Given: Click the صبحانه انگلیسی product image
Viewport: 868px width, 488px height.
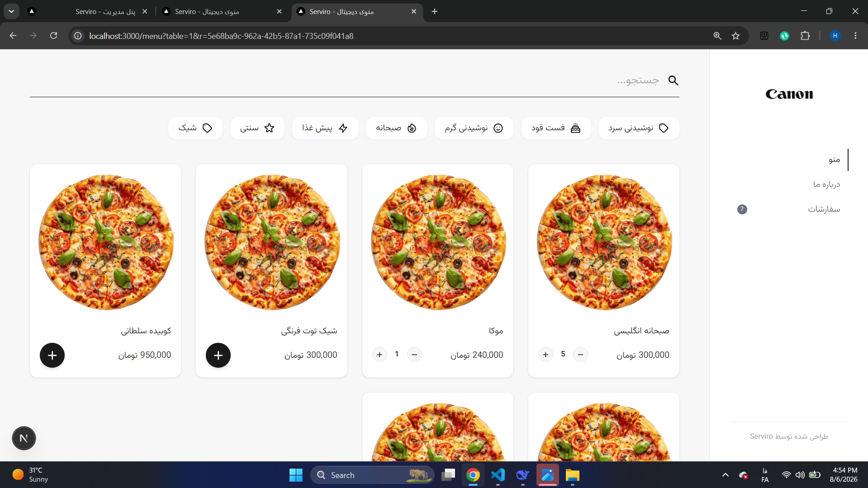Looking at the screenshot, I should click(604, 242).
